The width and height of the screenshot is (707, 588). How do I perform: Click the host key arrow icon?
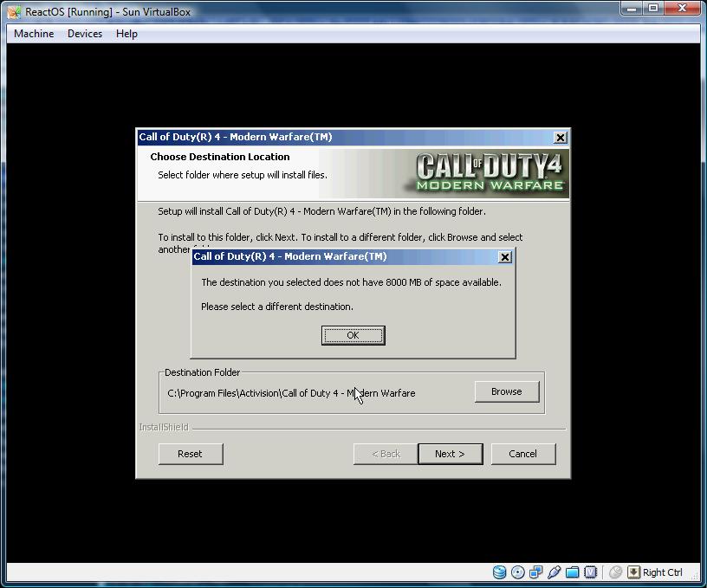pyautogui.click(x=633, y=572)
